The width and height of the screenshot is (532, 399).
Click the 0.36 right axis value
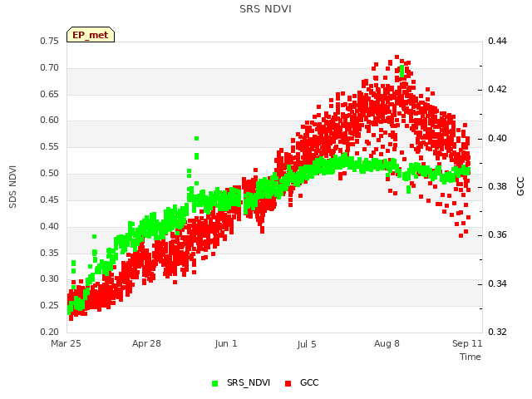pos(497,234)
